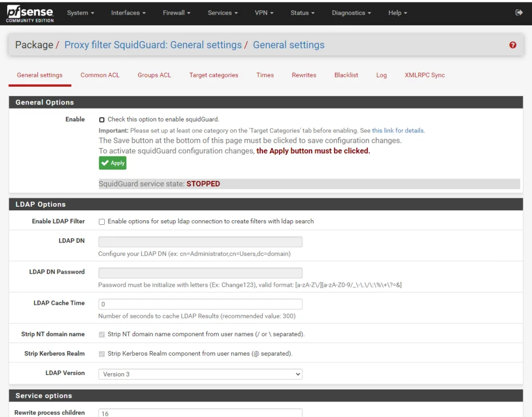532x417 pixels.
Task: Open the XMLRPC Sync tab
Action: (x=424, y=75)
